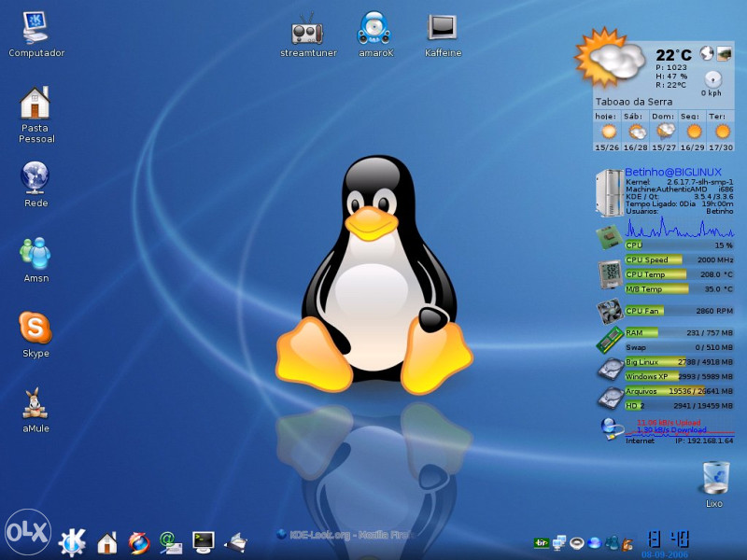Screen dimensions: 747x560
Task: Click the CPU activity graph
Action: 679,227
